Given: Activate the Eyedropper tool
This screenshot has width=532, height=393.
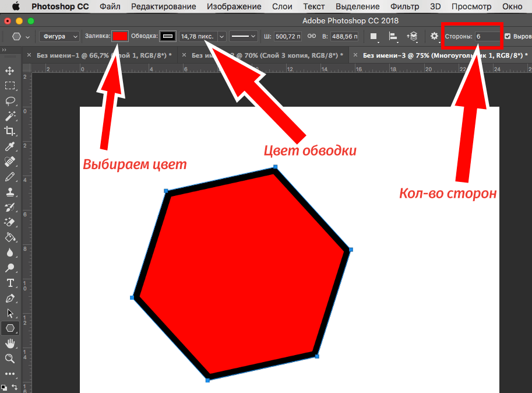Looking at the screenshot, I should [10, 146].
